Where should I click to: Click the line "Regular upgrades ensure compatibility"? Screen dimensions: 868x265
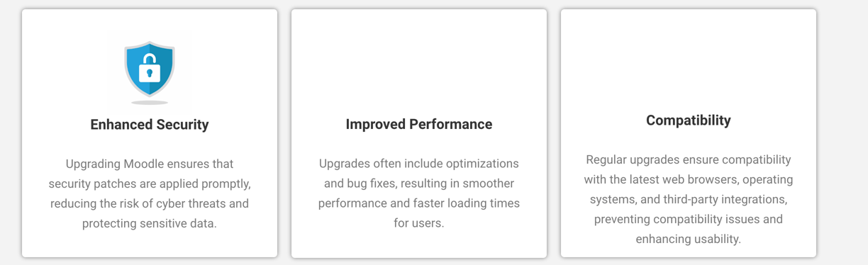[689, 159]
